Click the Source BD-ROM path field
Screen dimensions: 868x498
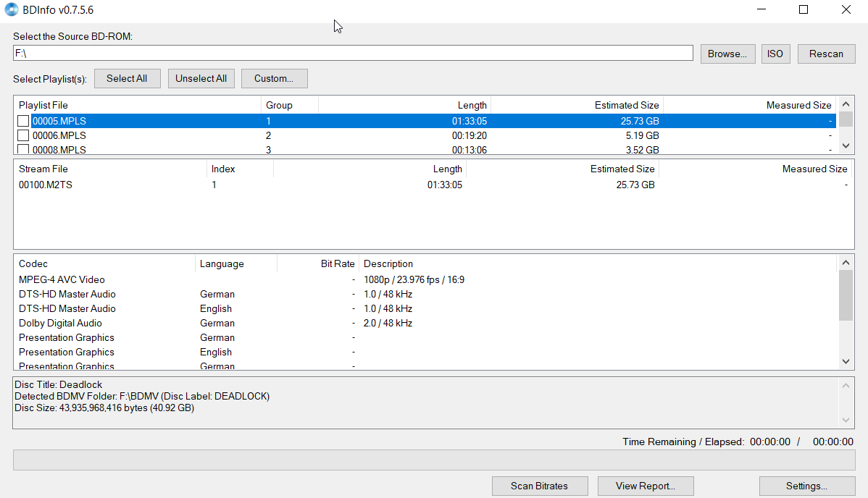[353, 53]
